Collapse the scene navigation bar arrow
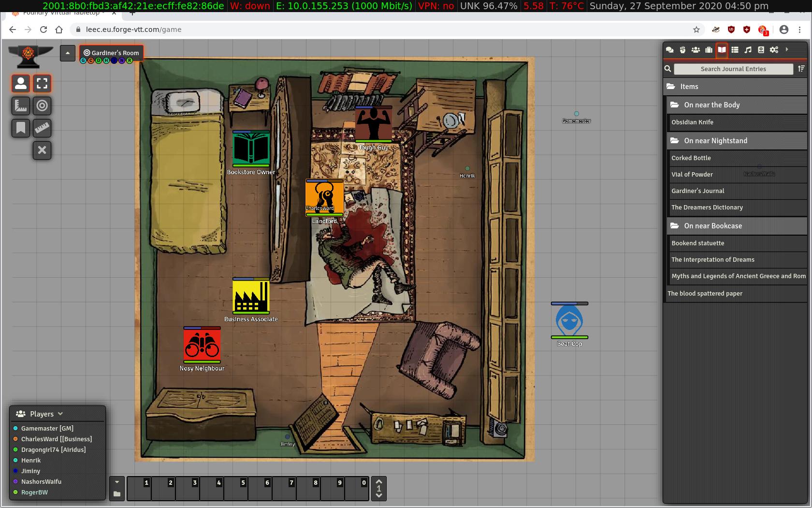Screen dimensions: 812x508 (x=68, y=53)
